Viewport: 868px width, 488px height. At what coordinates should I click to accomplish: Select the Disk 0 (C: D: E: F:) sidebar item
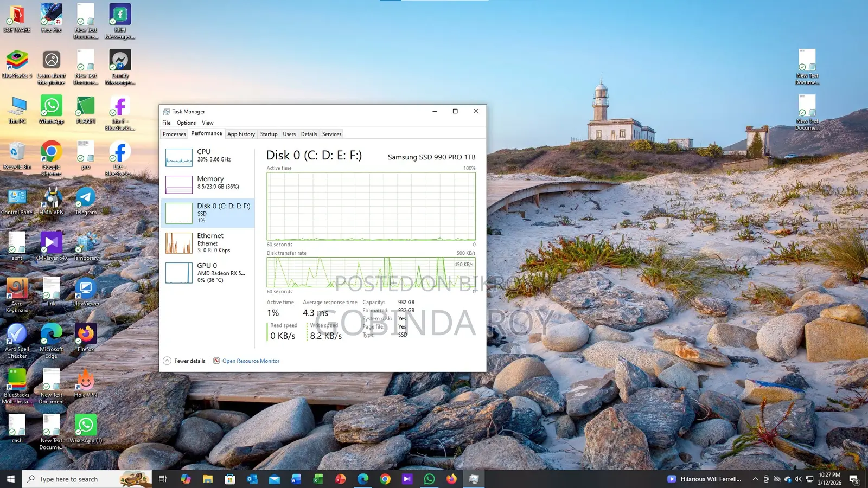[x=208, y=213]
